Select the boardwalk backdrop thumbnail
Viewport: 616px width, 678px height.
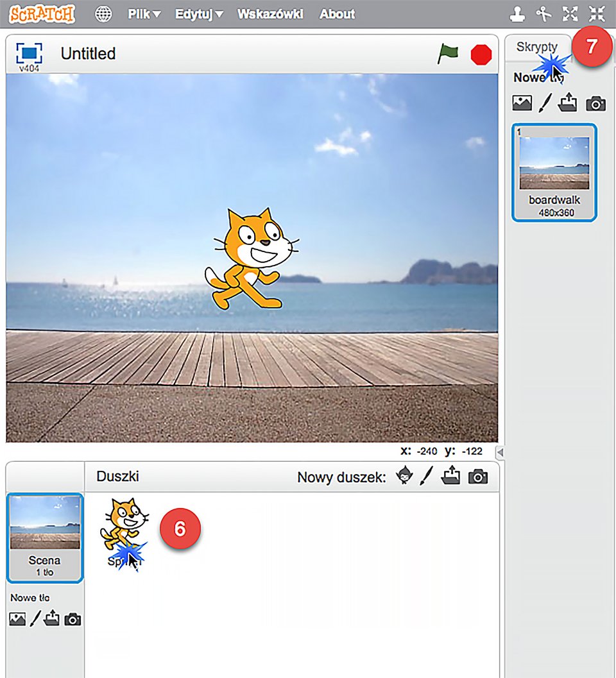554,172
